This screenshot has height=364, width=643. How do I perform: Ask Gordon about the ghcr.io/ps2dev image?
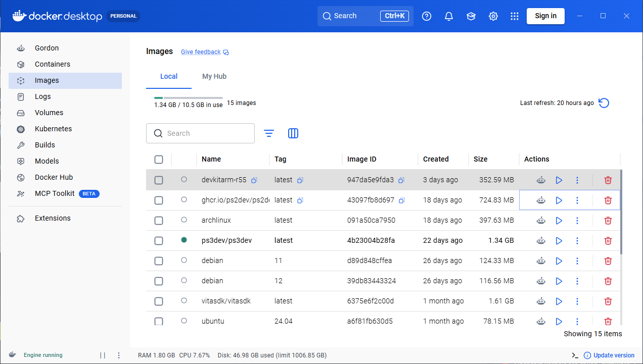click(x=541, y=200)
